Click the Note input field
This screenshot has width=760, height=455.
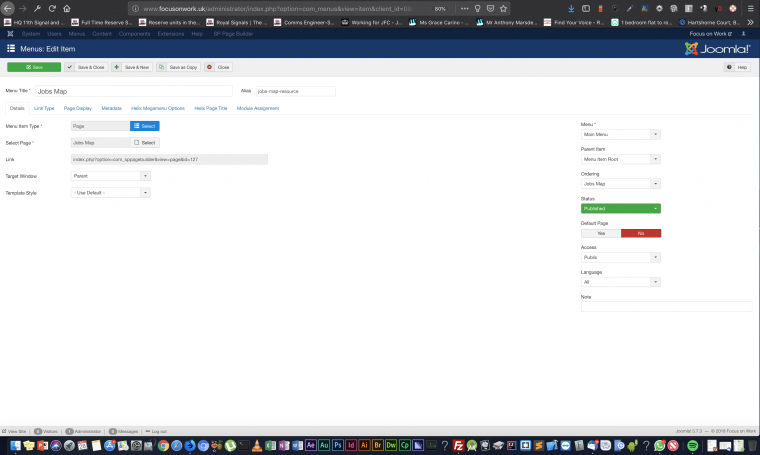point(666,307)
